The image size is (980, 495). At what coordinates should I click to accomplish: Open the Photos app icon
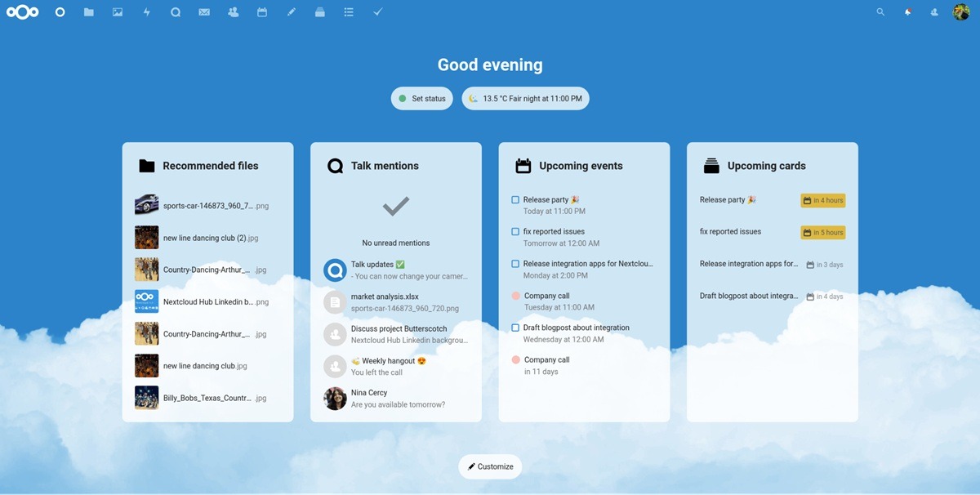[x=118, y=12]
